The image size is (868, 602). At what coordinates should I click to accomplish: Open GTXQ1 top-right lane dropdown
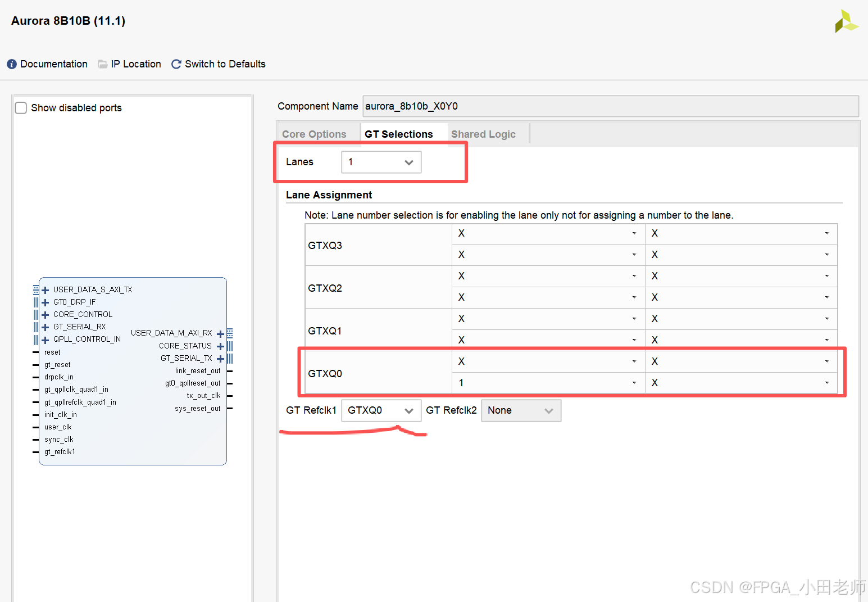coord(741,319)
